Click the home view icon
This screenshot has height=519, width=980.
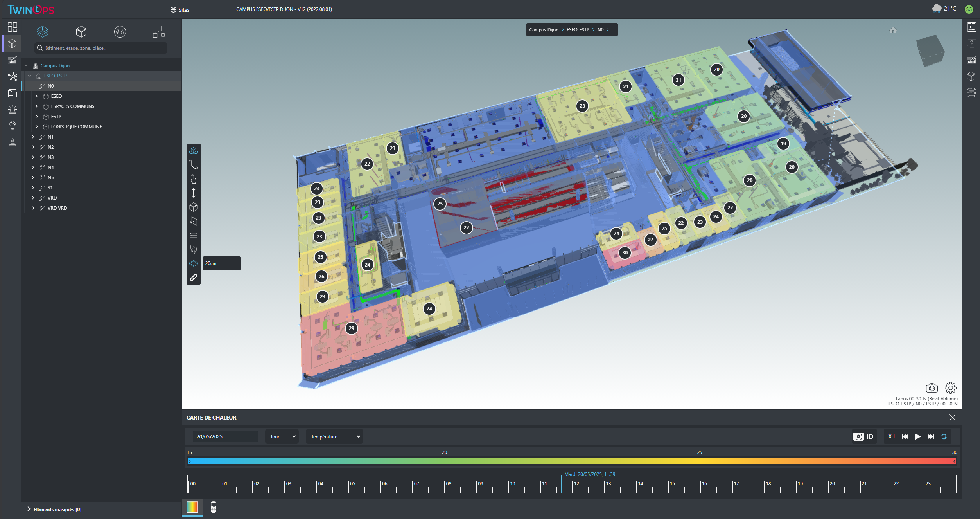[893, 30]
